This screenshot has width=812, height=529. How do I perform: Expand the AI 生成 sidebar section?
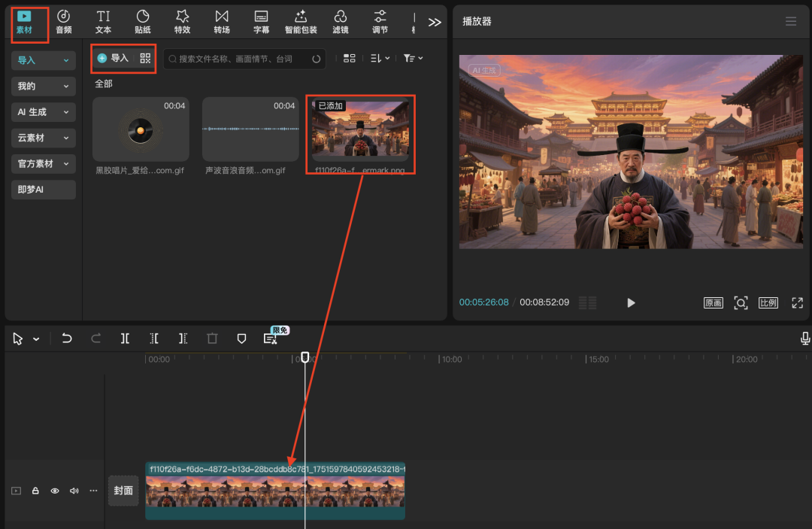click(44, 111)
